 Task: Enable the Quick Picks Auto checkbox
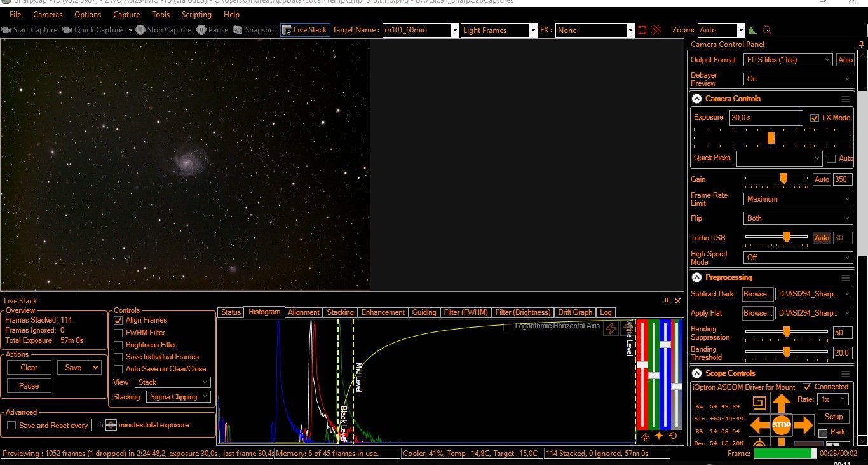831,158
